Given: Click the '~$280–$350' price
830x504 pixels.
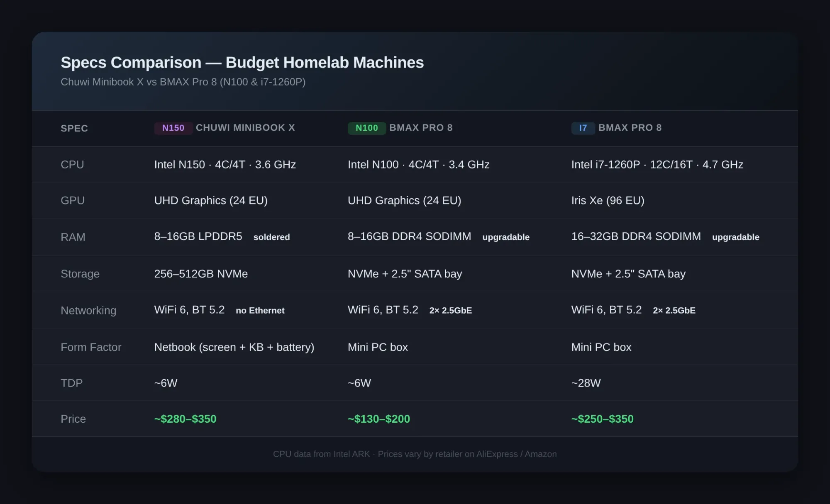Looking at the screenshot, I should (x=186, y=419).
